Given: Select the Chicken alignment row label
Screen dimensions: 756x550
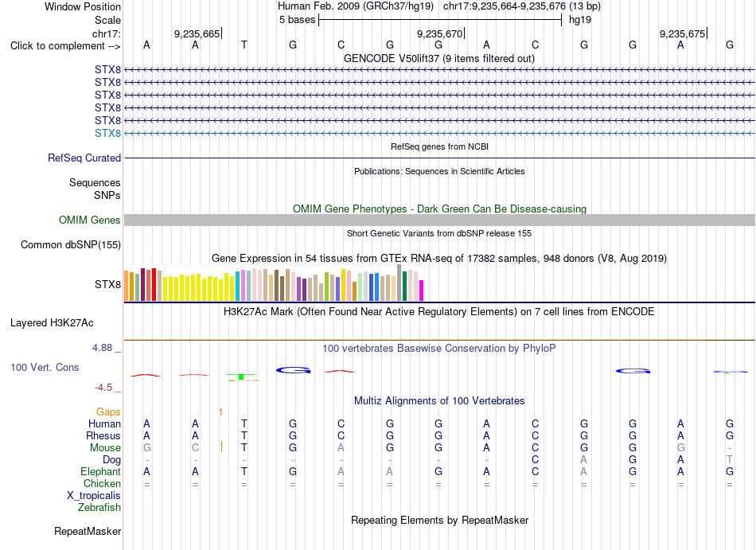Looking at the screenshot, I should 102,483.
